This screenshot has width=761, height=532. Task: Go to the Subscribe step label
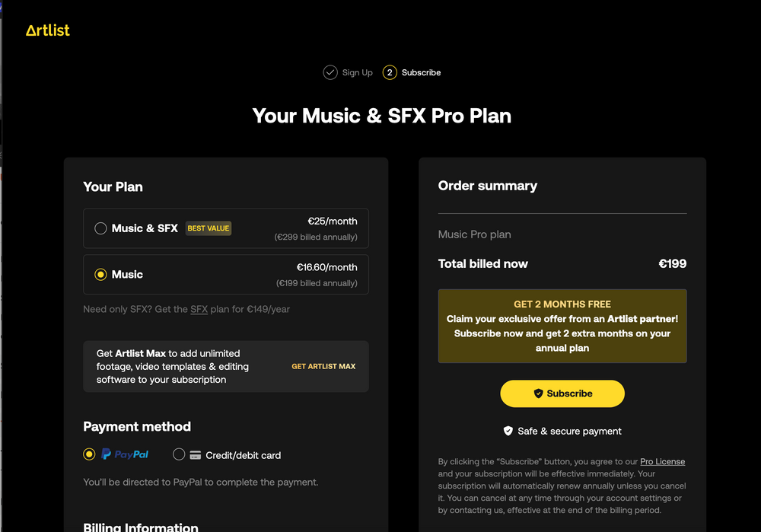pos(421,72)
